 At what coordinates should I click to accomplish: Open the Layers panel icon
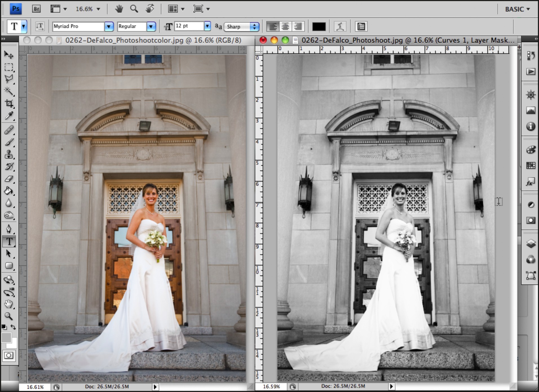pos(531,243)
